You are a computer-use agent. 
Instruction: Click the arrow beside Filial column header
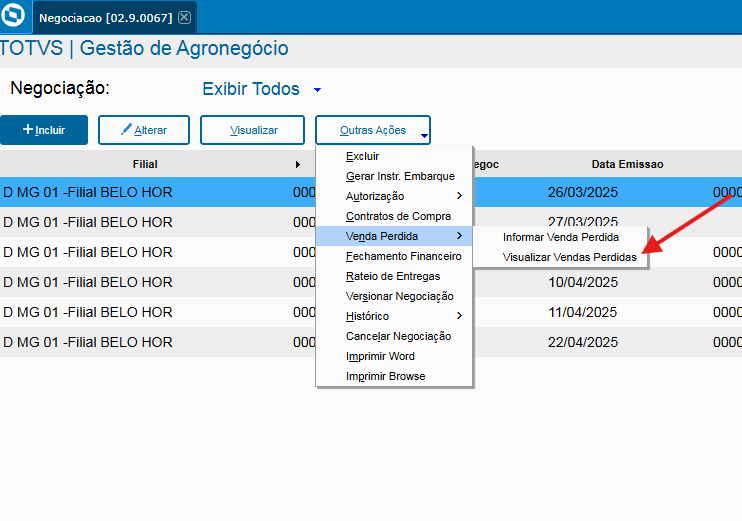click(x=298, y=164)
